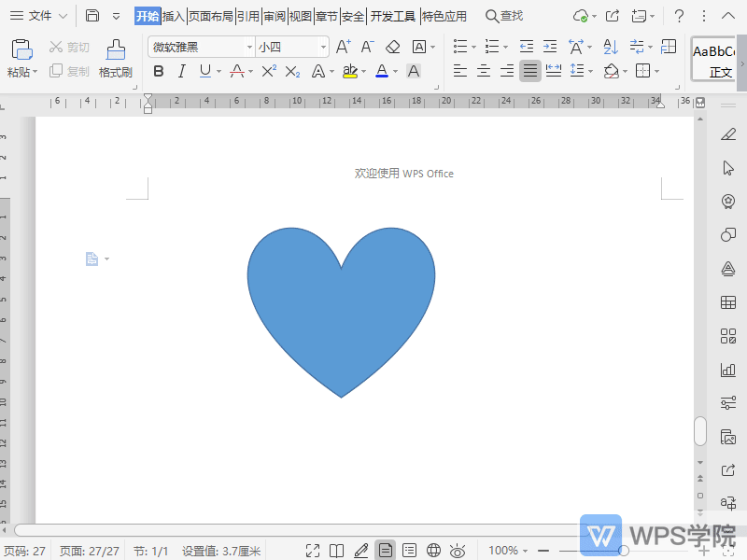This screenshot has width=747, height=560.
Task: Toggle justify paragraph alignment
Action: click(530, 71)
